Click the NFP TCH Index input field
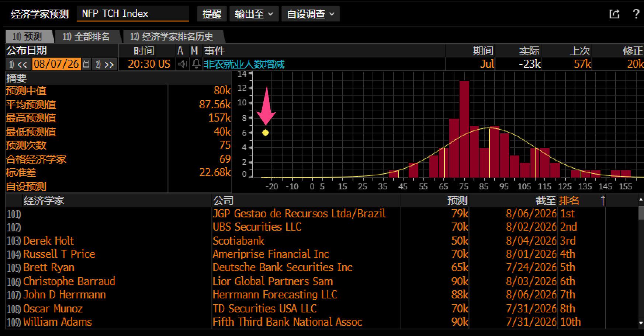Screen dimensions: 644x336 click(x=133, y=14)
